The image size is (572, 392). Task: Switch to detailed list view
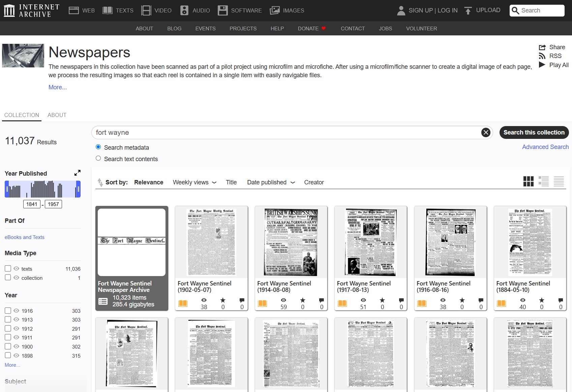543,181
